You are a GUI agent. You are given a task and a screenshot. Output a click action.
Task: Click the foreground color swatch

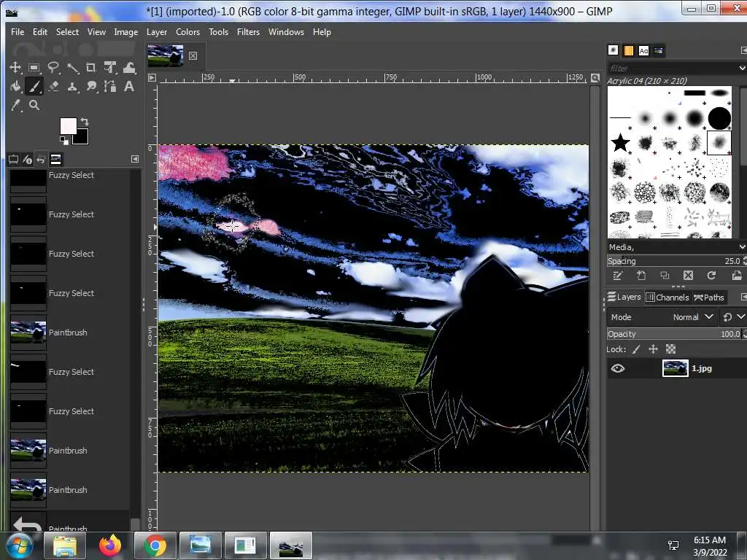pyautogui.click(x=66, y=125)
